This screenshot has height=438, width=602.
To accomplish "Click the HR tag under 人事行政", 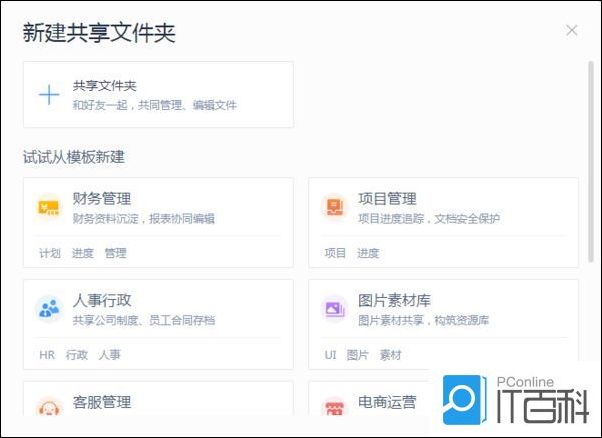I will point(47,354).
